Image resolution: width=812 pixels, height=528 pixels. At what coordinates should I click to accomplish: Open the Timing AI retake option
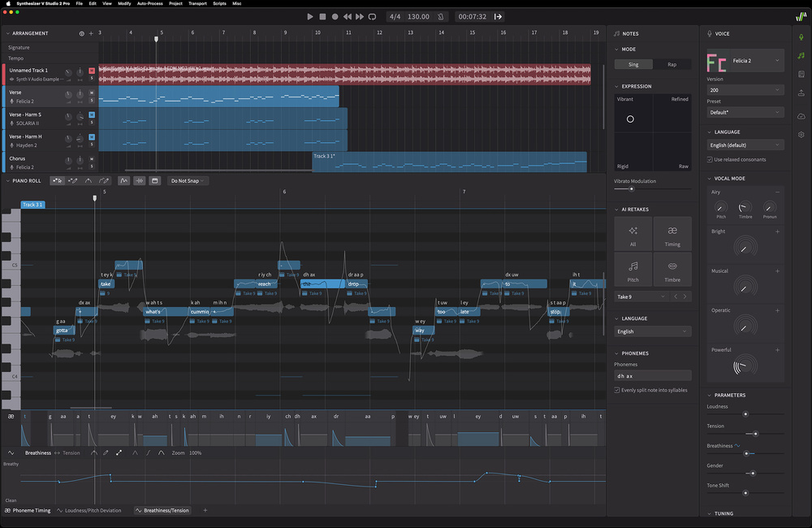[672, 234]
